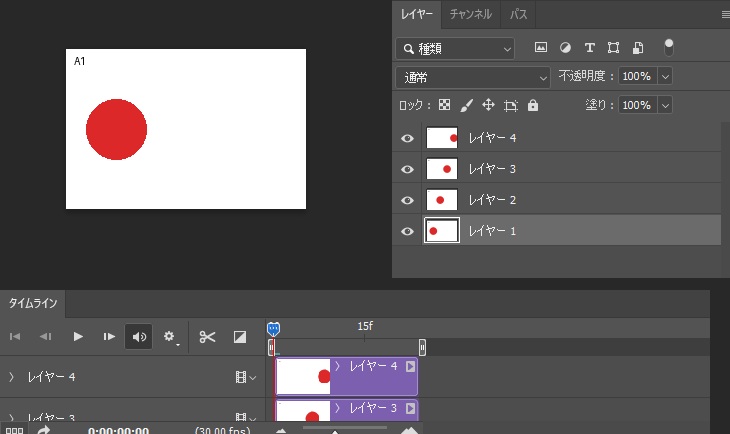Viewport: 730px width, 434px height.
Task: Toggle the layer filtering on/off switch
Action: pos(669,47)
